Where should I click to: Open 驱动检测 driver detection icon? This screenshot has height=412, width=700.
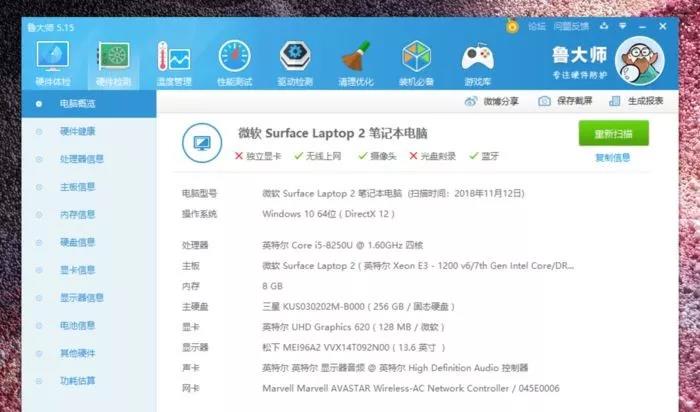[295, 57]
